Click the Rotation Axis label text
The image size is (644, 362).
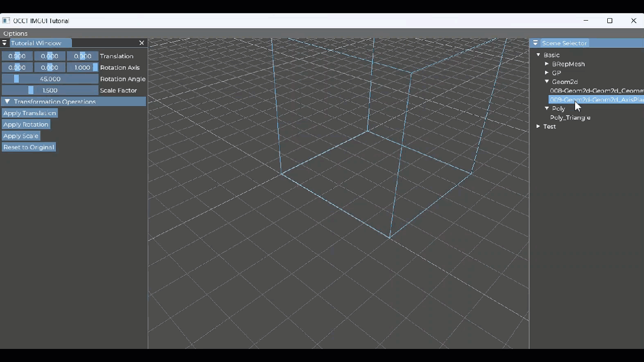click(120, 67)
